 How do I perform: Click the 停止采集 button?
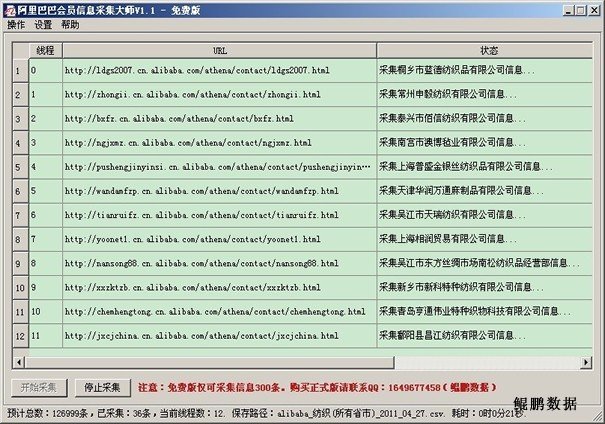pyautogui.click(x=102, y=387)
